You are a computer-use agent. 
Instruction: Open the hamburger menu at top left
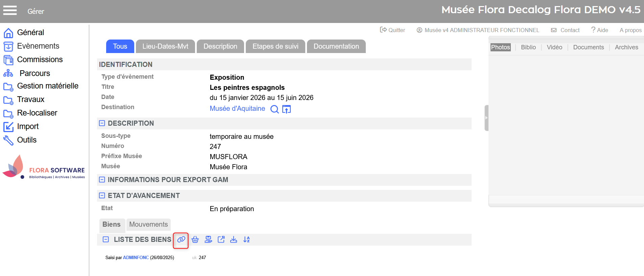(x=10, y=10)
